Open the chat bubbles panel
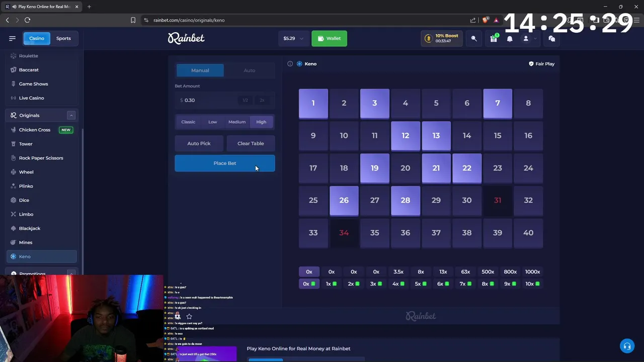 [x=551, y=38]
